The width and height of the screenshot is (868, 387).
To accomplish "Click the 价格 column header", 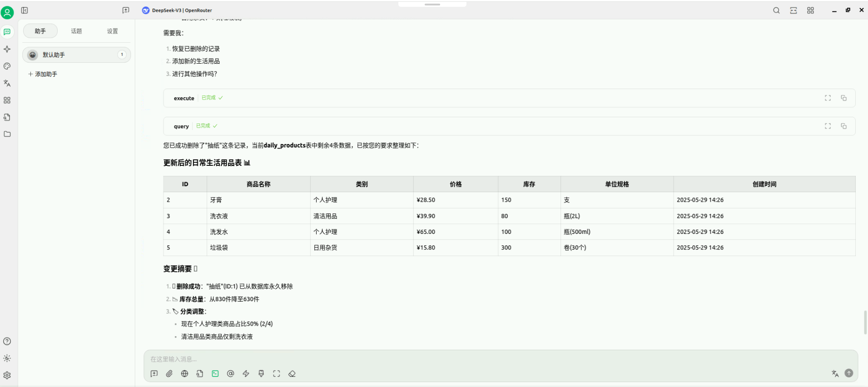I will click(x=456, y=184).
